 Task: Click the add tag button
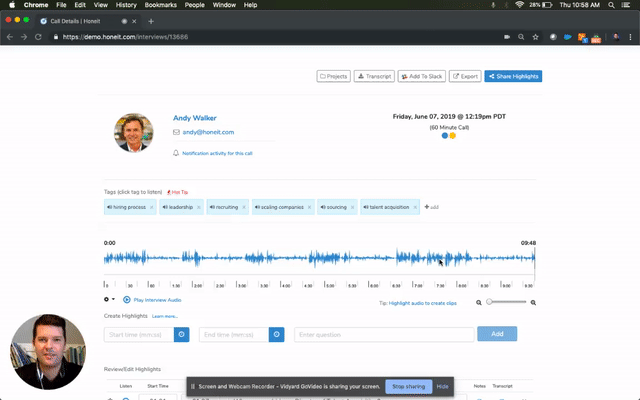pos(431,207)
